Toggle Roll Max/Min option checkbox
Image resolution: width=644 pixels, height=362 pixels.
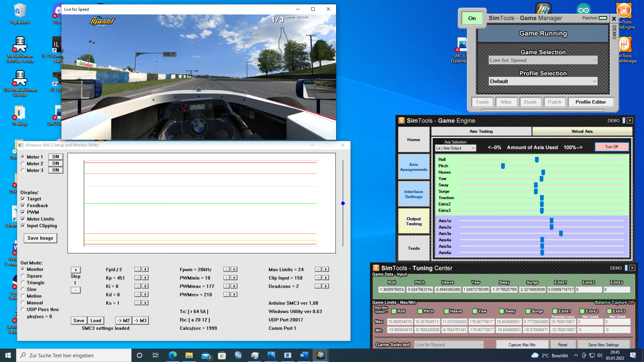click(x=394, y=311)
